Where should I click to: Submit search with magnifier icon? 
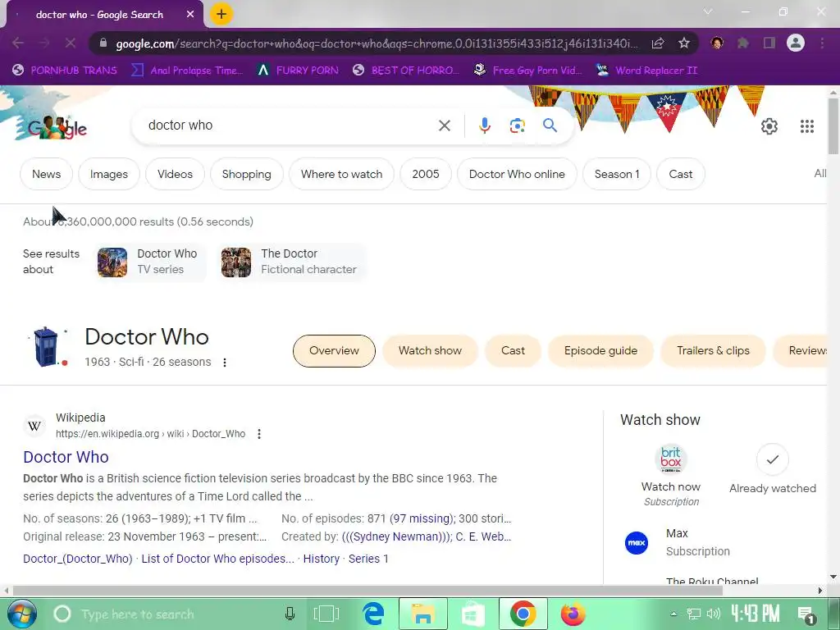(x=550, y=126)
